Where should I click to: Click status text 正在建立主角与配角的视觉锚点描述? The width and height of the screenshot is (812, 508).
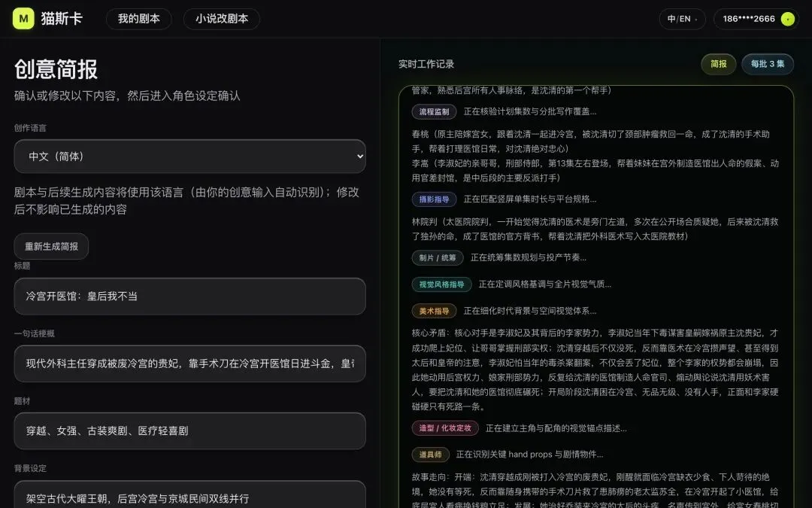coord(556,428)
